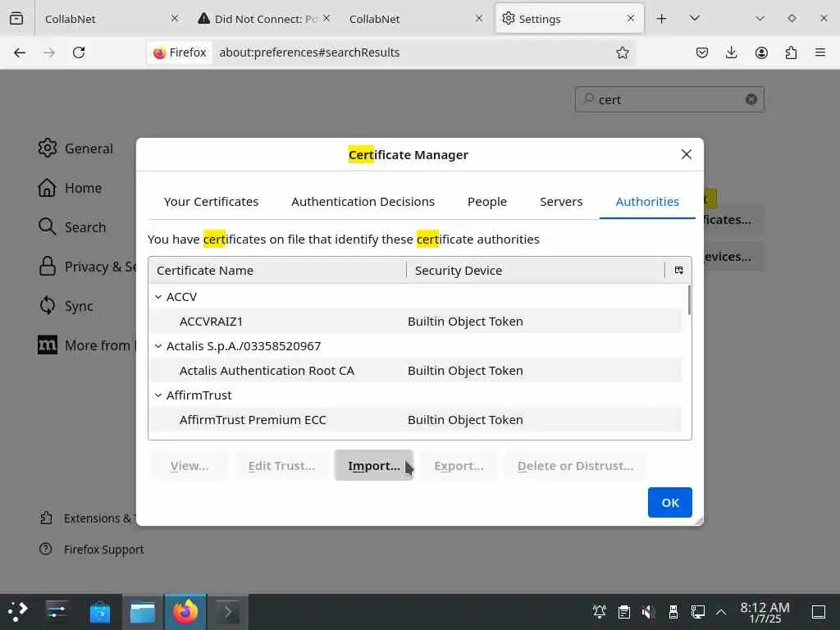Sort by Certificate Name column header
840x630 pixels.
[277, 270]
